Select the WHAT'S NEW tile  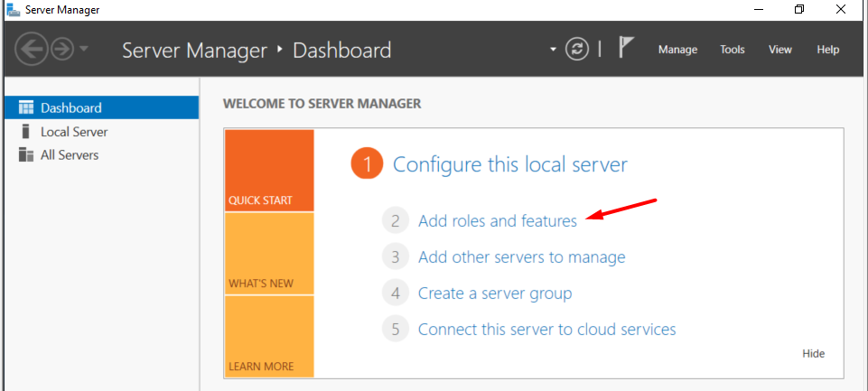tap(269, 254)
